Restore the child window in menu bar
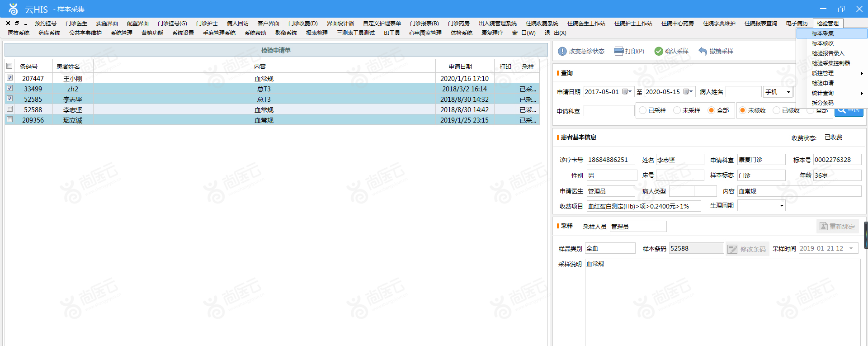The width and height of the screenshot is (868, 346). click(x=17, y=23)
